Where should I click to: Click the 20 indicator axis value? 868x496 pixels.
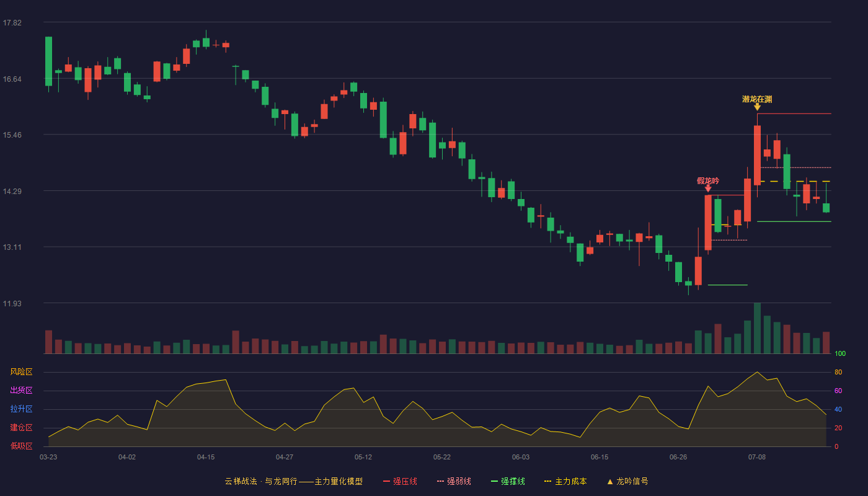[x=838, y=428]
